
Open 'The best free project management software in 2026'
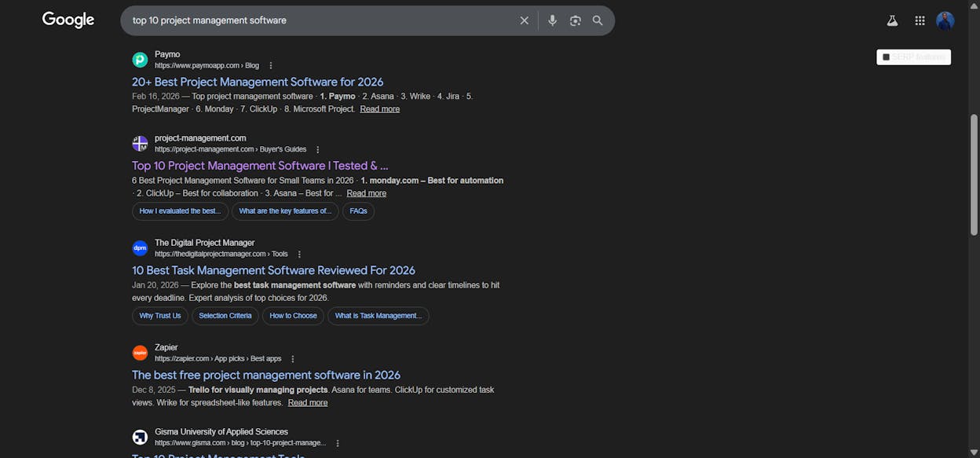coord(266,375)
